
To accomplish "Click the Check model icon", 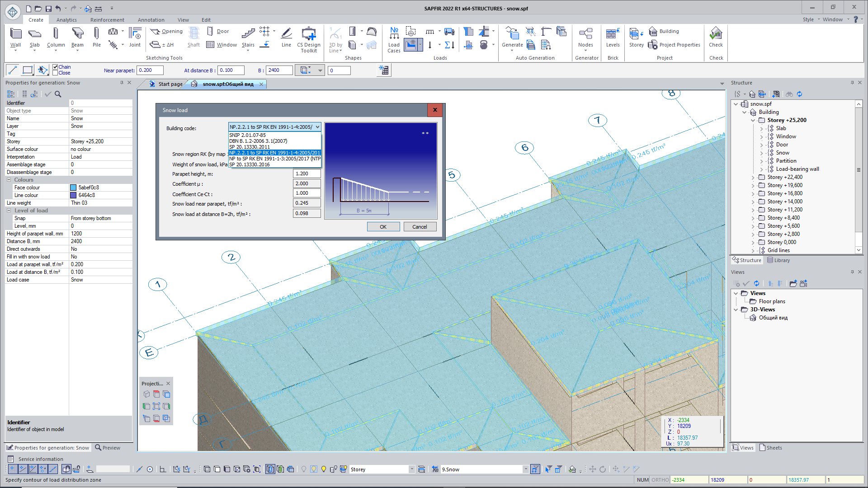I will (x=716, y=34).
